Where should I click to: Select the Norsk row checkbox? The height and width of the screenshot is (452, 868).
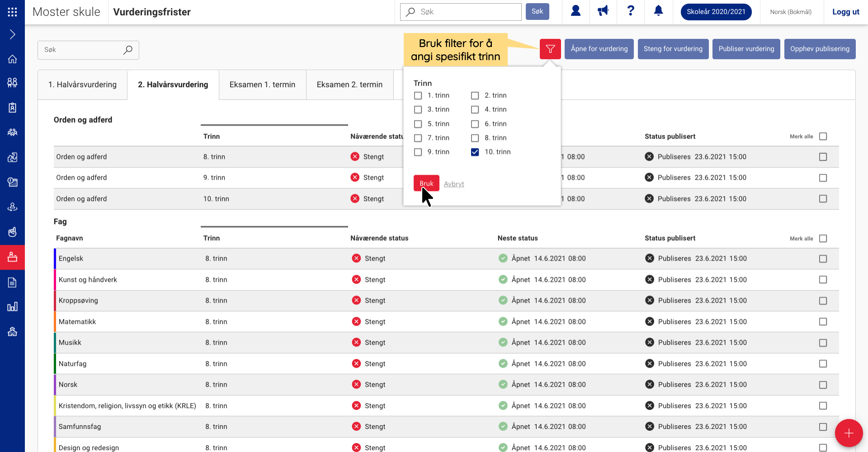coord(823,385)
